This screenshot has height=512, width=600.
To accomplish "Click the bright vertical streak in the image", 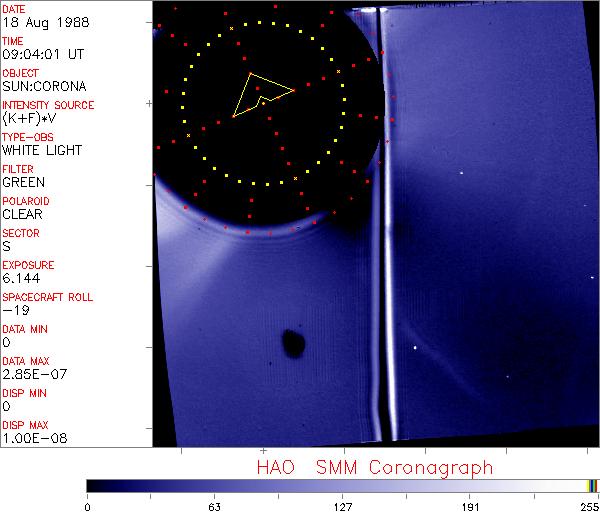I will (380, 300).
